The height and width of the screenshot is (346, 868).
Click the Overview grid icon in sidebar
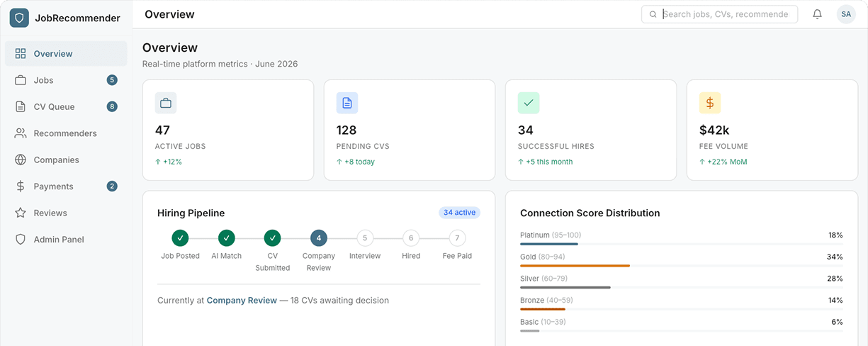pyautogui.click(x=21, y=54)
